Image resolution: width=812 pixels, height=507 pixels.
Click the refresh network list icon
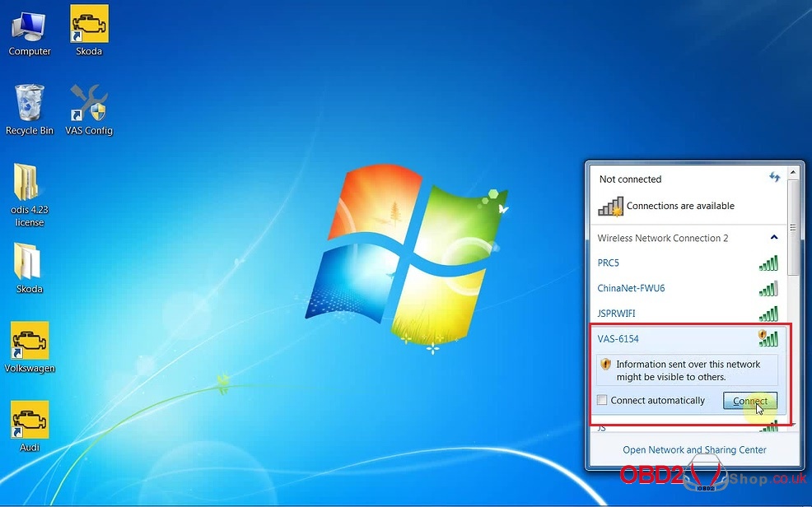click(774, 178)
